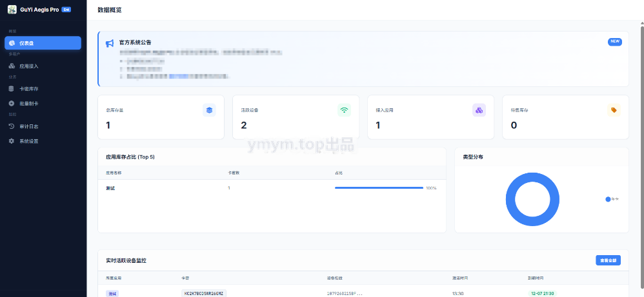644x297 pixels.
Task: Click the NEW badge on the announcement
Action: pos(615,41)
